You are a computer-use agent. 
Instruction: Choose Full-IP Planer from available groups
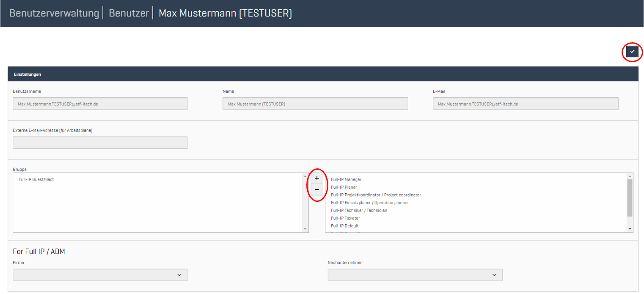[344, 187]
